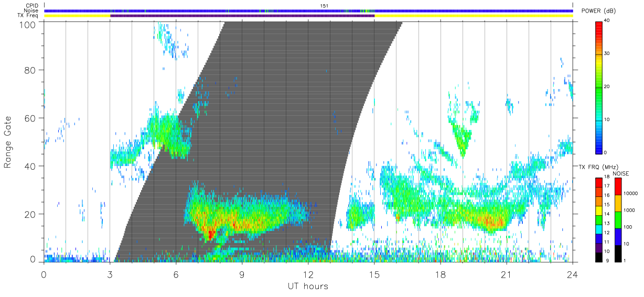Click the 'Range Gate' y-axis title

click(8, 142)
